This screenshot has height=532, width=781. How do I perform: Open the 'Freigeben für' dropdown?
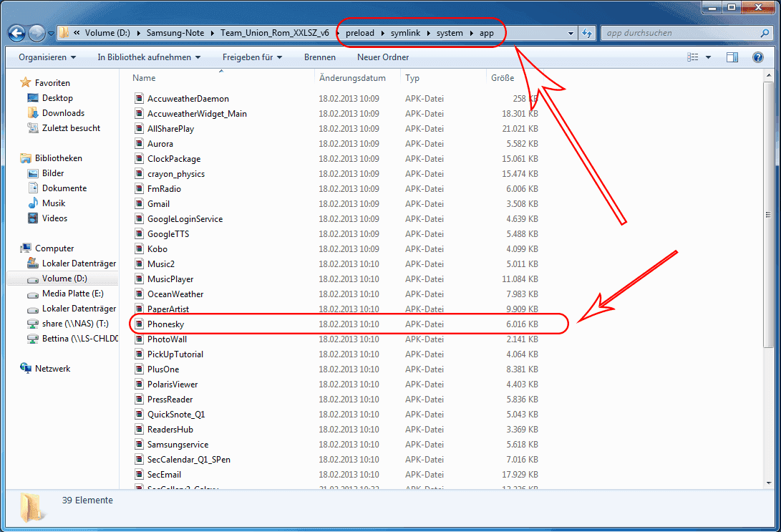tap(252, 57)
